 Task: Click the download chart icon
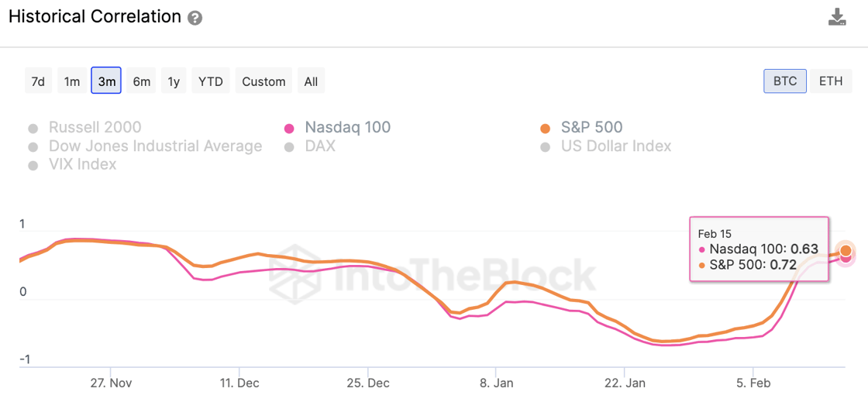pos(837,17)
